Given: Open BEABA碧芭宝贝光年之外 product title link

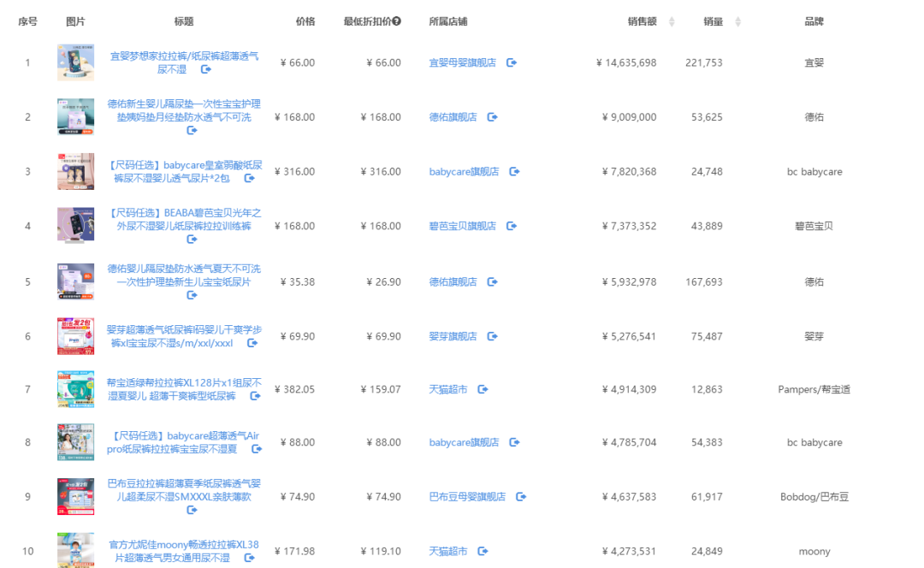Looking at the screenshot, I should pyautogui.click(x=184, y=219).
